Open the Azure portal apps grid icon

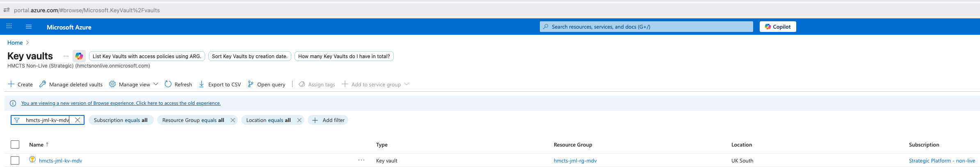(x=9, y=26)
